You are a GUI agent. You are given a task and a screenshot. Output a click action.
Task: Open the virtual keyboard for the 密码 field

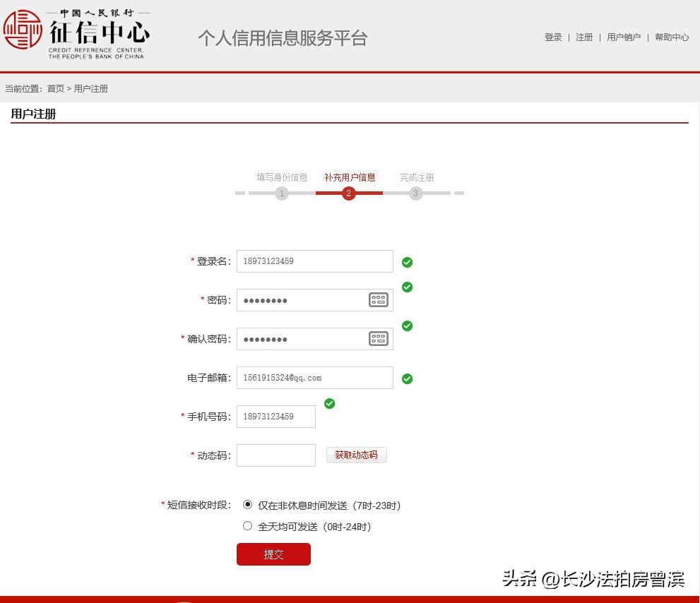pyautogui.click(x=379, y=299)
